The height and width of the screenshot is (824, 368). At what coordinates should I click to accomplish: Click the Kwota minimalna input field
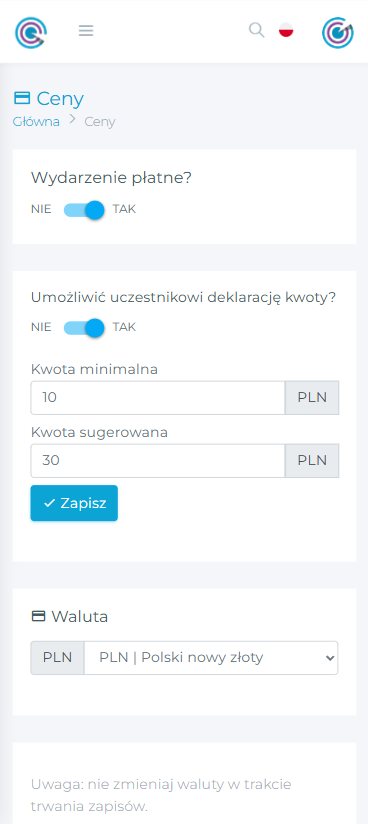158,398
